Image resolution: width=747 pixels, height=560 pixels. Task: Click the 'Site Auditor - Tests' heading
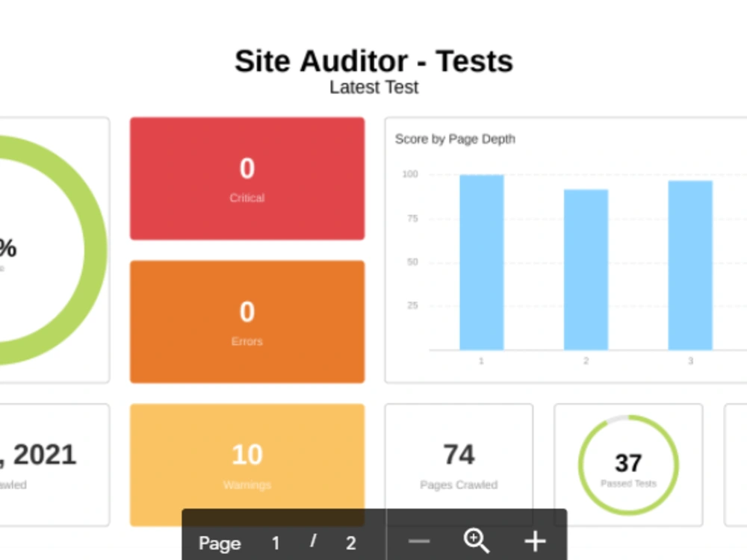(374, 61)
